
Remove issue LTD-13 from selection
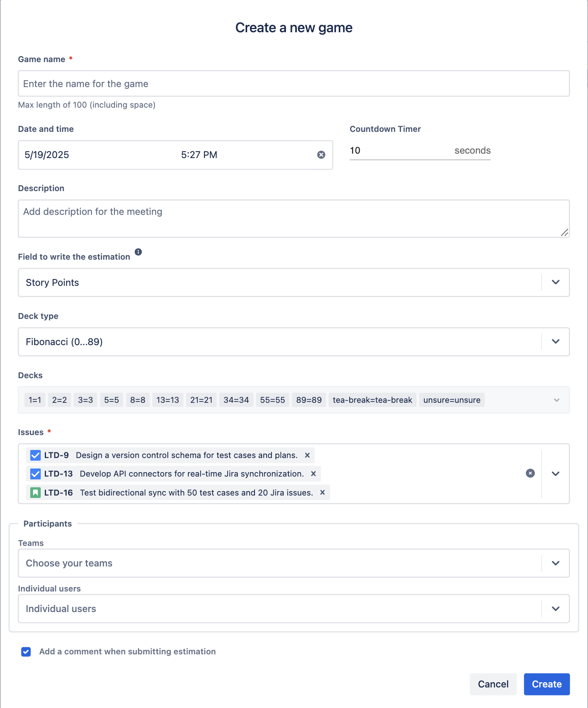click(313, 474)
